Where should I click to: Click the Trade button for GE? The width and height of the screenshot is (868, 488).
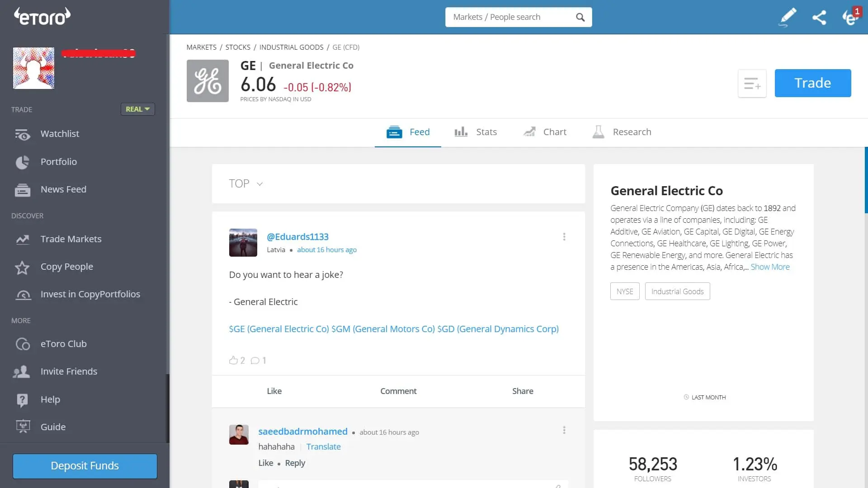coord(812,83)
